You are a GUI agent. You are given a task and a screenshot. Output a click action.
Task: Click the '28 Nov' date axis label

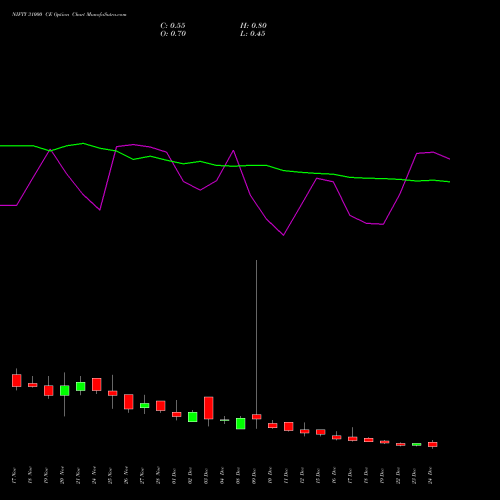point(158,476)
